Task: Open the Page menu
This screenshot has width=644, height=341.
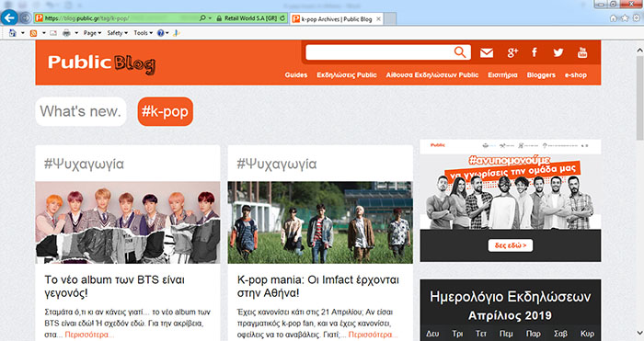Action: [x=92, y=33]
